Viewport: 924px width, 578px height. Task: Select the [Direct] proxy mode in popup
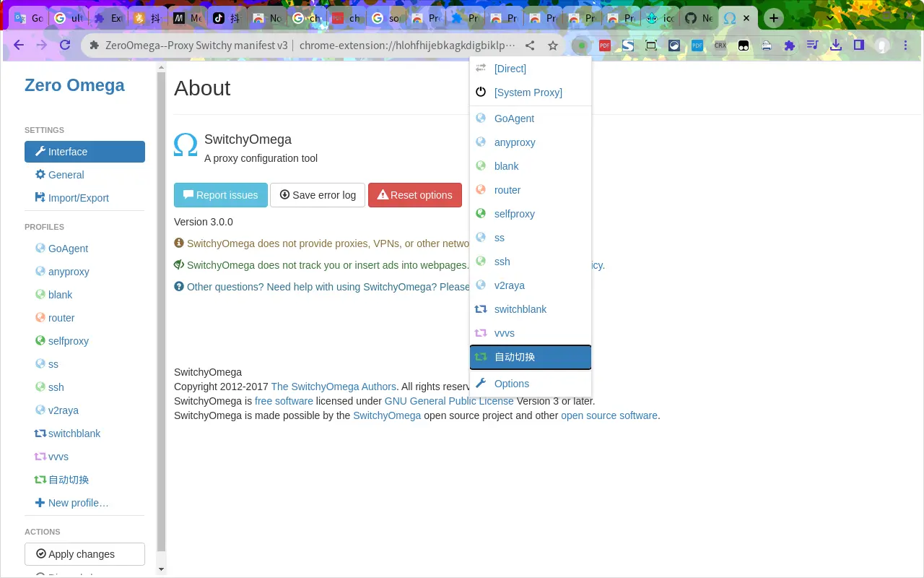[510, 69]
